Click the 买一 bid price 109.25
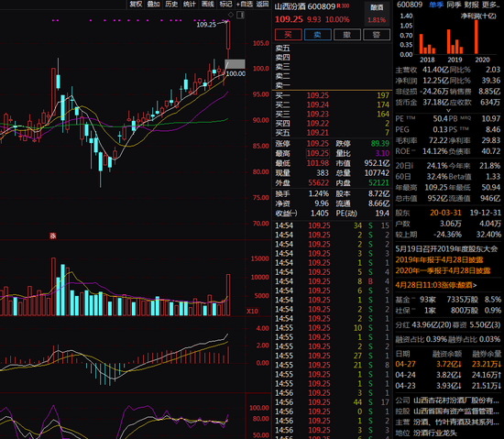Screen dimensions: 504x439 [318, 95]
